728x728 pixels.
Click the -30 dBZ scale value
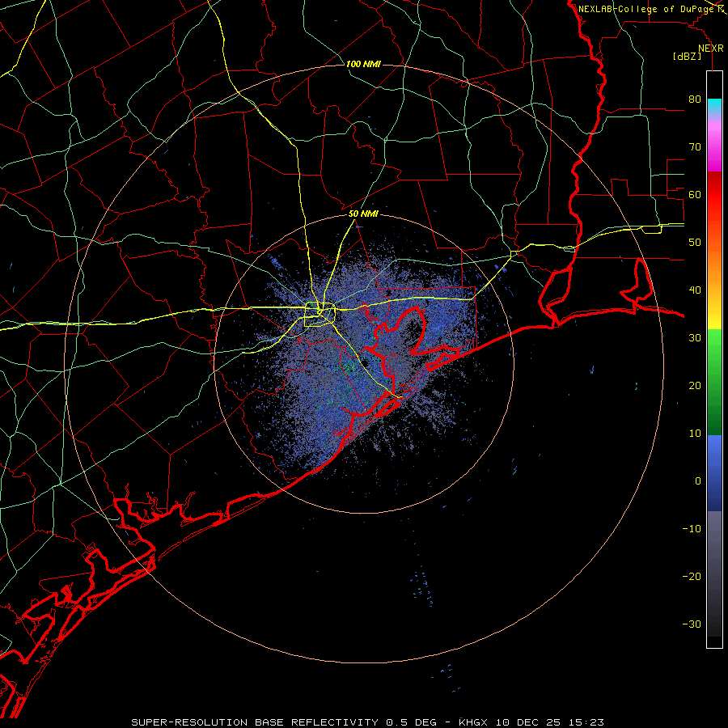coord(692,624)
